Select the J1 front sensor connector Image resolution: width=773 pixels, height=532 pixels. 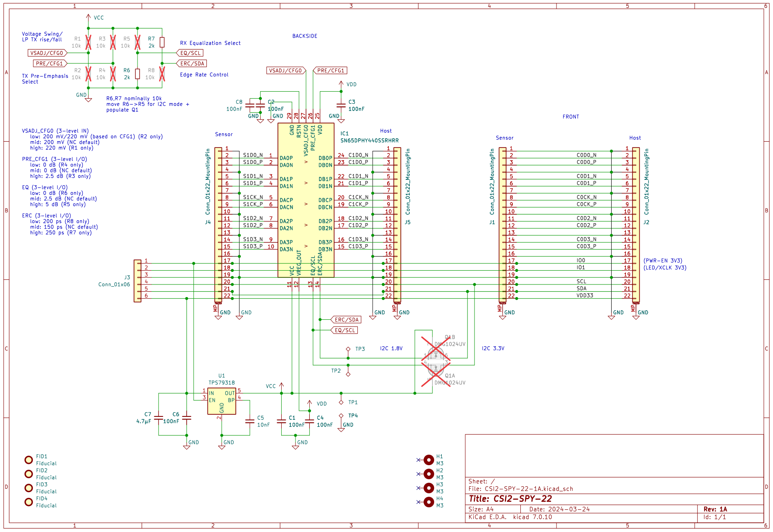pos(503,225)
